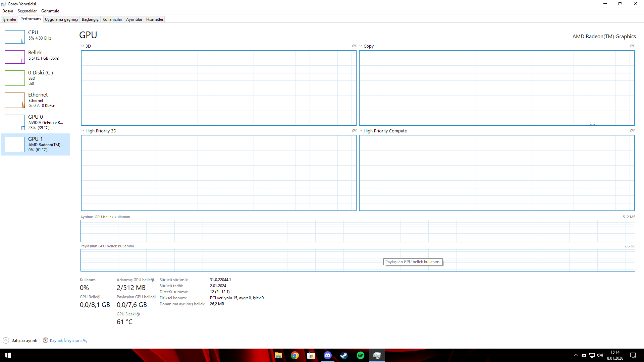This screenshot has height=362, width=644.
Task: Switch to the Başlangıç tab
Action: (90, 19)
